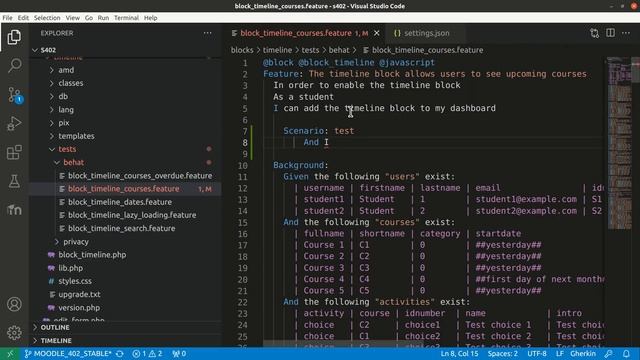Viewport: 640px width, 360px height.
Task: Change language mode Gherkin
Action: point(583,353)
